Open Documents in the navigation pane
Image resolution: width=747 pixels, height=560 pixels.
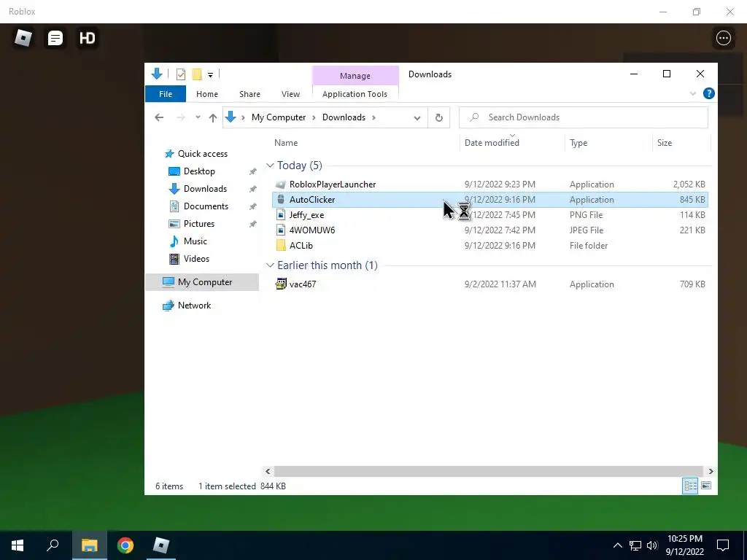pos(206,206)
